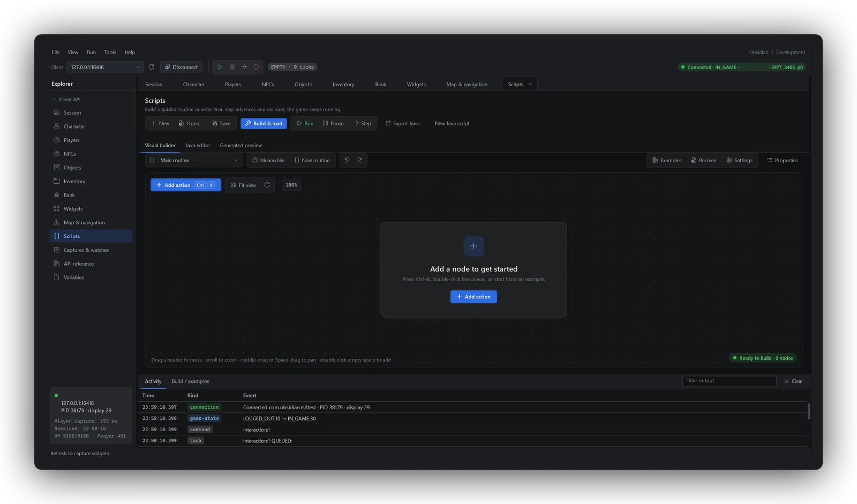Click the top toolbar stop icon
Screen dimensions: 857x504
click(256, 67)
